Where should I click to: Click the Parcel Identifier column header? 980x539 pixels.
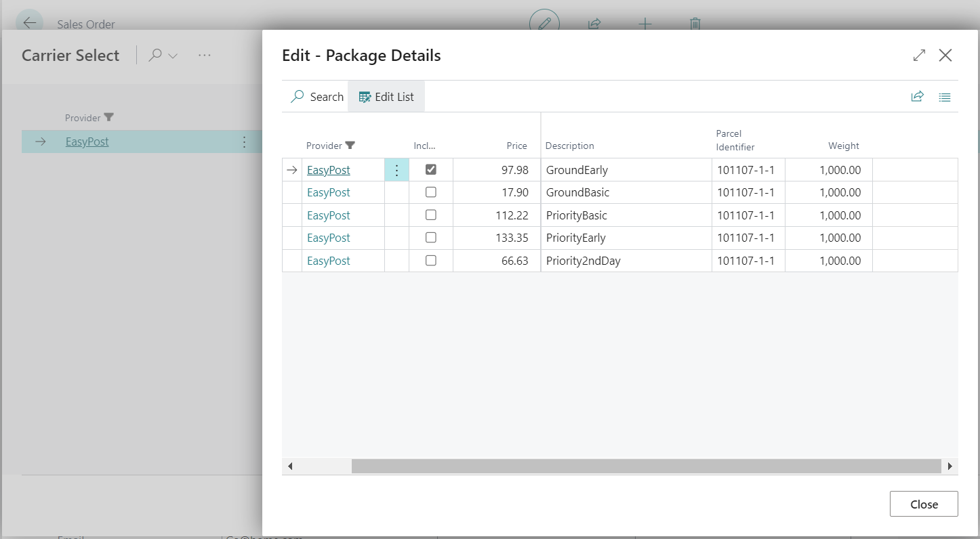pyautogui.click(x=735, y=140)
